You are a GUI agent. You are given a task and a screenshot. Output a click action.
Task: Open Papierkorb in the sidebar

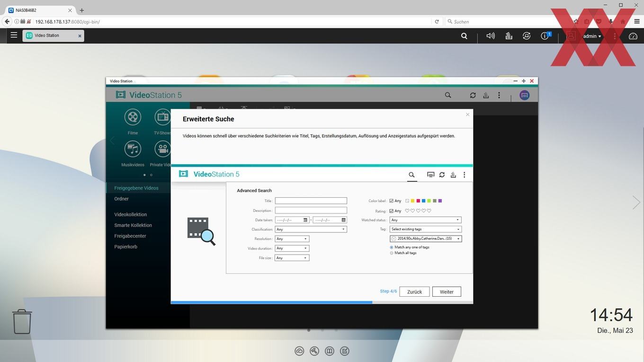click(125, 247)
